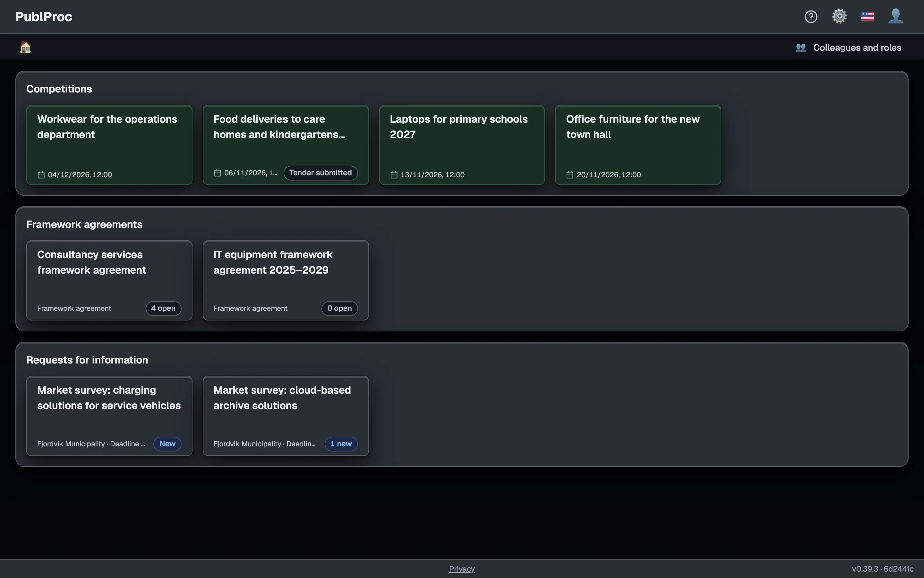Open Workwear for the operations department competition
The height and width of the screenshot is (578, 924).
tap(109, 145)
